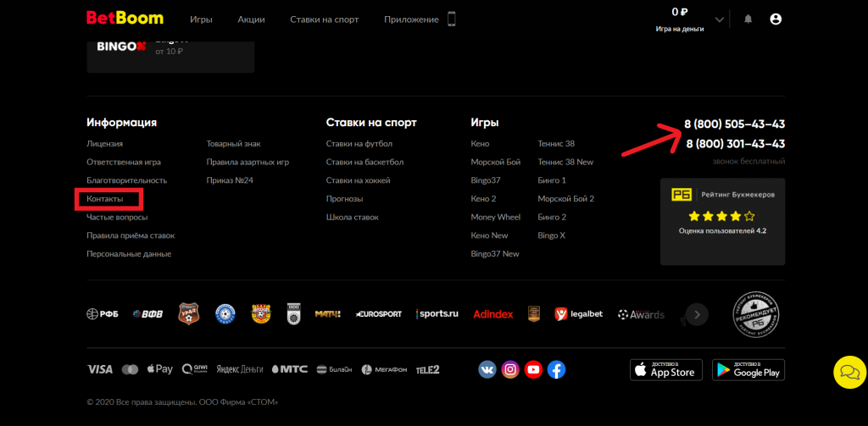Click the РБ Рекомендует round badge

(755, 314)
